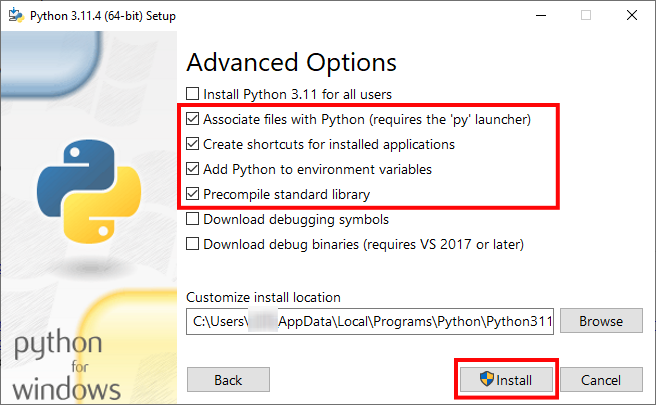
Task: Disable Precompile standard library option
Action: coord(193,194)
